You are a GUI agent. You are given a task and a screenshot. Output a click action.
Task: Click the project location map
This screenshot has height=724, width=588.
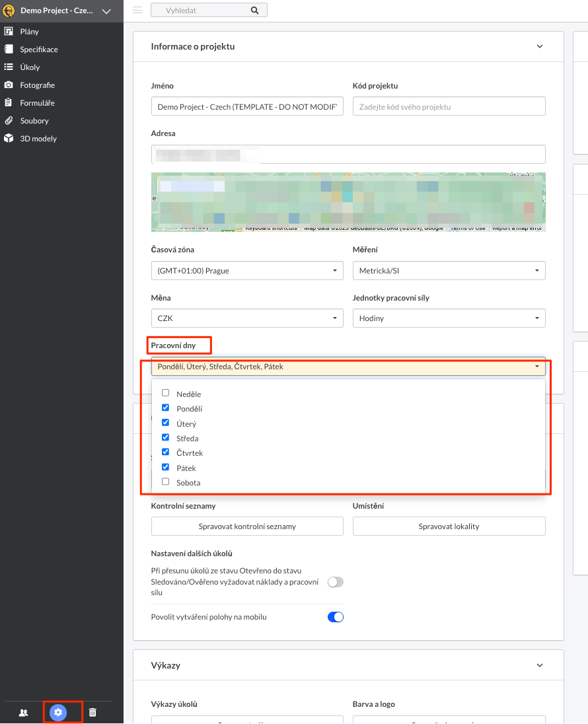(x=348, y=202)
